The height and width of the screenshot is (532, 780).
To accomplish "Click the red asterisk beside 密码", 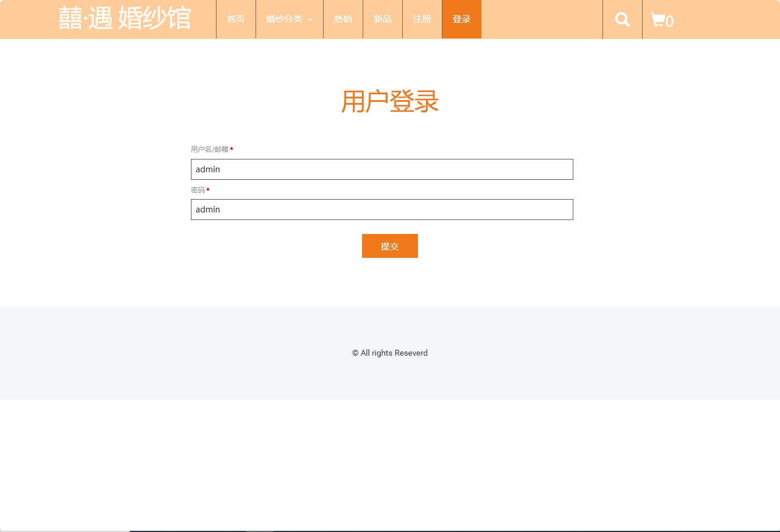I will [x=208, y=190].
